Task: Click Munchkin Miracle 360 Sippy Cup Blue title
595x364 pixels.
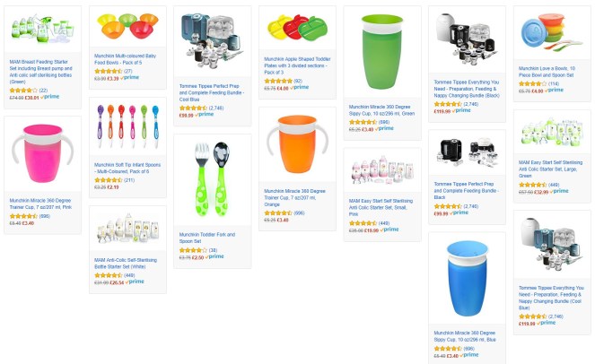Action: [465, 336]
